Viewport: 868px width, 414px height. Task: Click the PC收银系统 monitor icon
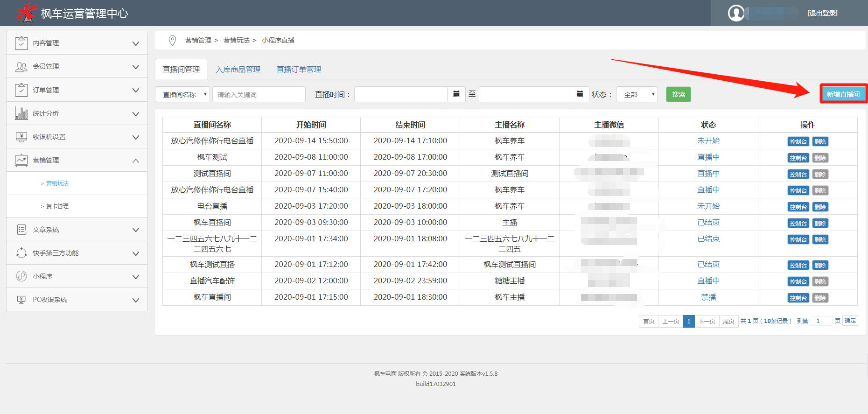tap(21, 300)
